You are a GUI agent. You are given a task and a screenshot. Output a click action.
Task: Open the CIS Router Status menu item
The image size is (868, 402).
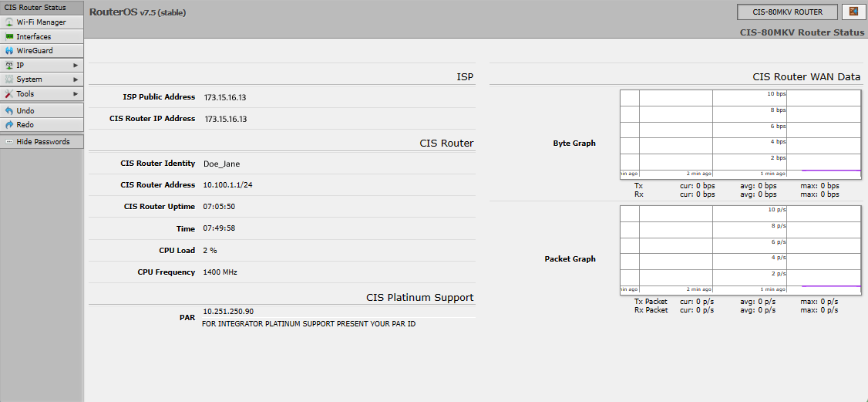(42, 8)
